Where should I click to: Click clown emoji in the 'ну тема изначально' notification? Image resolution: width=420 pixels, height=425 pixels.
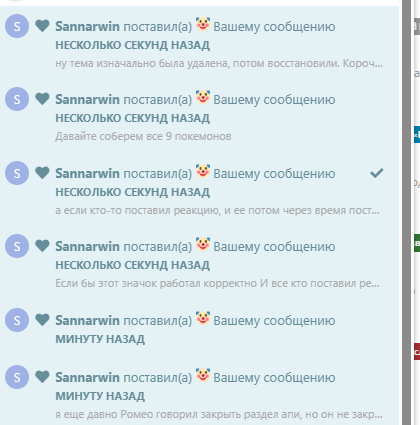[x=203, y=24]
